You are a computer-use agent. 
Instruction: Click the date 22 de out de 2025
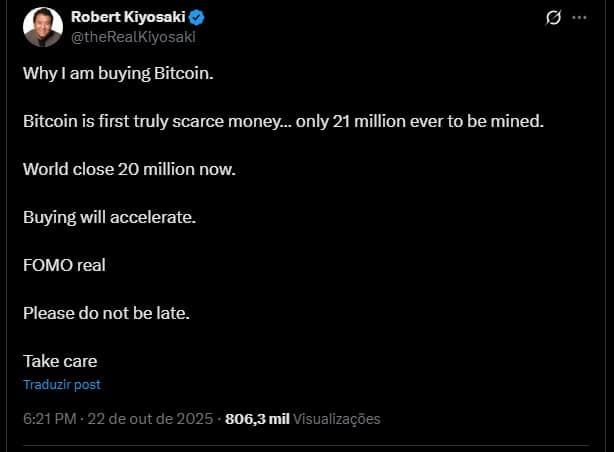click(x=149, y=419)
